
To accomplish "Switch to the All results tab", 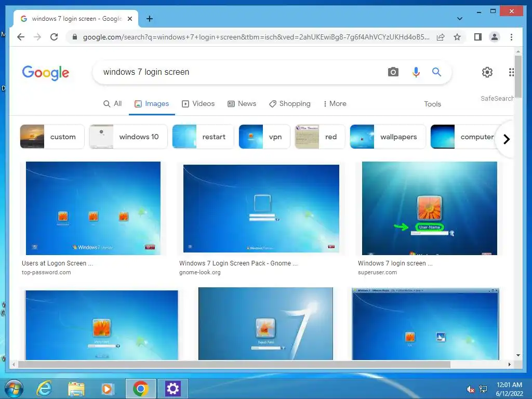I will (x=113, y=103).
